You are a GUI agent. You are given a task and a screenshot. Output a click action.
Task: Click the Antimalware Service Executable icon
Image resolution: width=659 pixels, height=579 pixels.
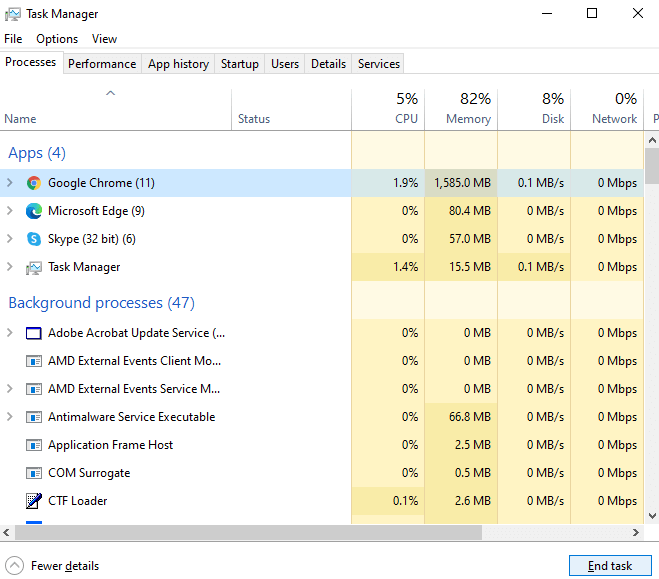pyautogui.click(x=34, y=417)
